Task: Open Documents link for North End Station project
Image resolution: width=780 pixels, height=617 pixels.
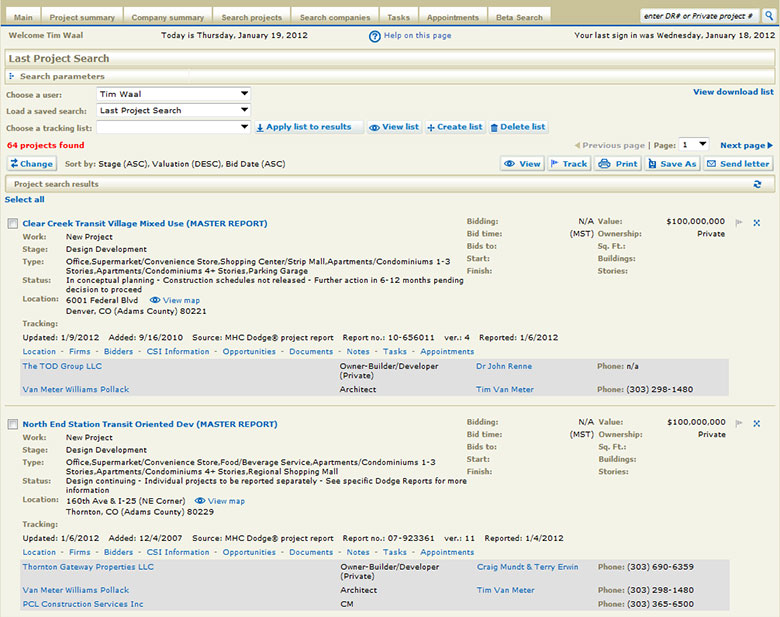Action: pyautogui.click(x=311, y=552)
